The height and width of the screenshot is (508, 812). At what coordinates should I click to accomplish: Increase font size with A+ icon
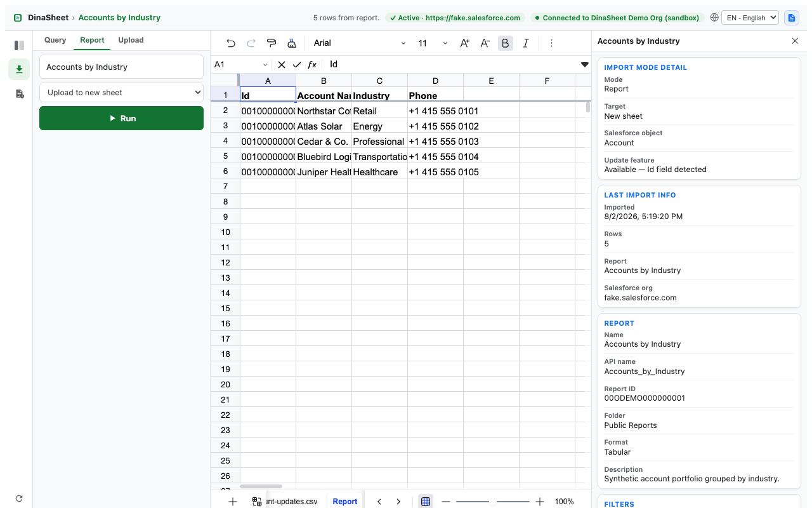pos(465,43)
